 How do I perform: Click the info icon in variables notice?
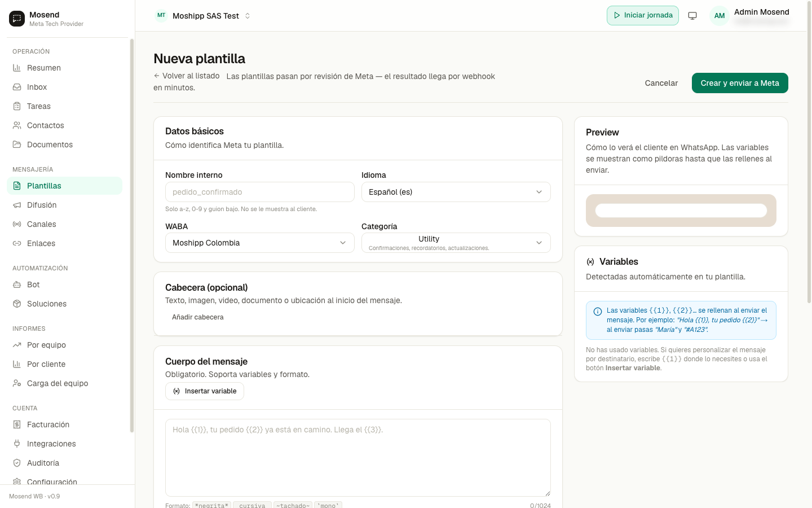[x=598, y=312]
